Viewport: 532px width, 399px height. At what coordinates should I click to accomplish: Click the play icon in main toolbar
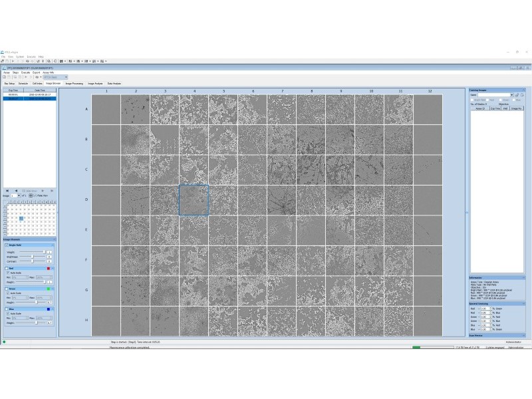[13, 61]
